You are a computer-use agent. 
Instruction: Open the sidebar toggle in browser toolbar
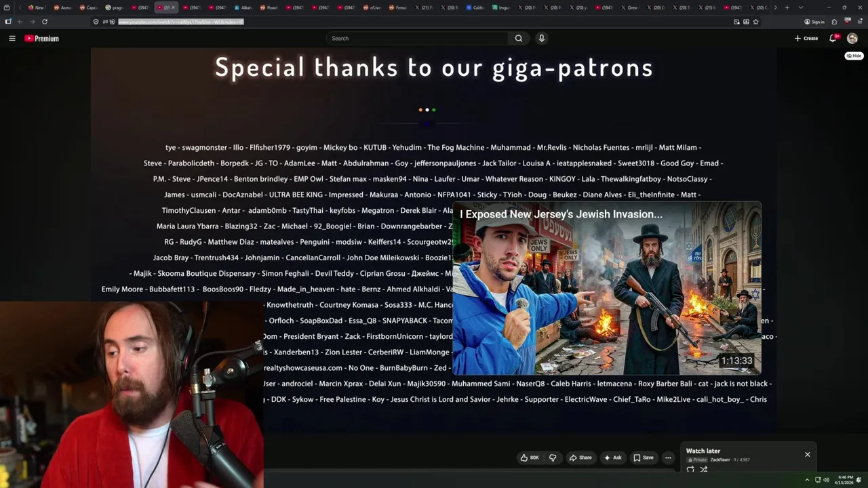pyautogui.click(x=8, y=22)
